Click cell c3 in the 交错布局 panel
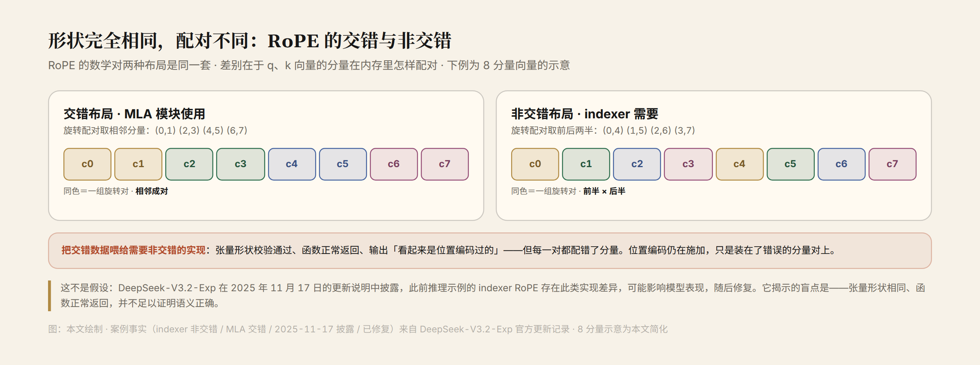This screenshot has width=980, height=365. [241, 164]
